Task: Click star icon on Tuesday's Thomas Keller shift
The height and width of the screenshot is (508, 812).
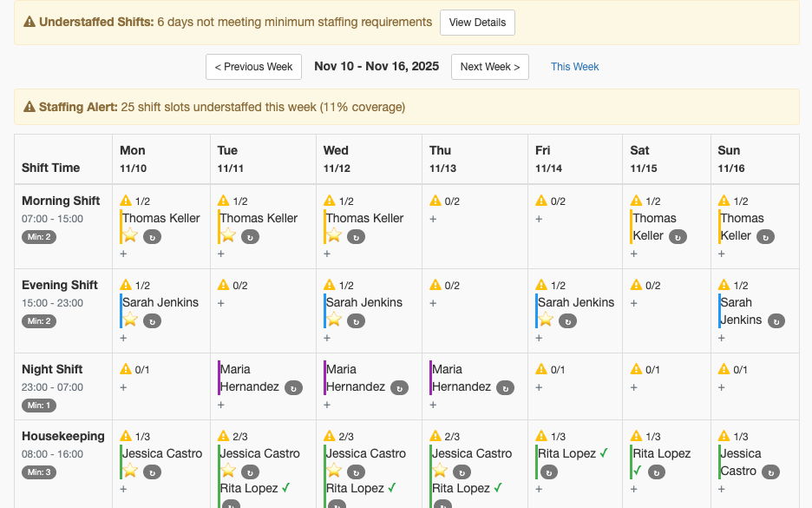Action: [228, 235]
